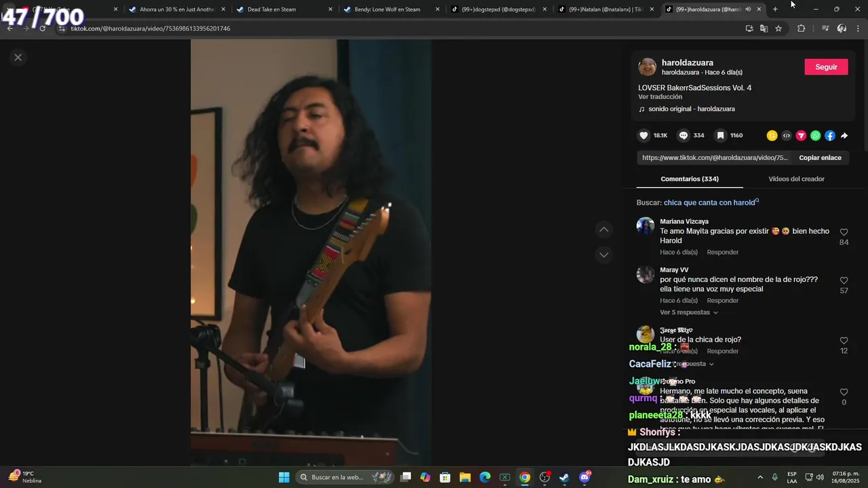
Task: Switch to 'Videos del creador' tab
Action: [796, 179]
